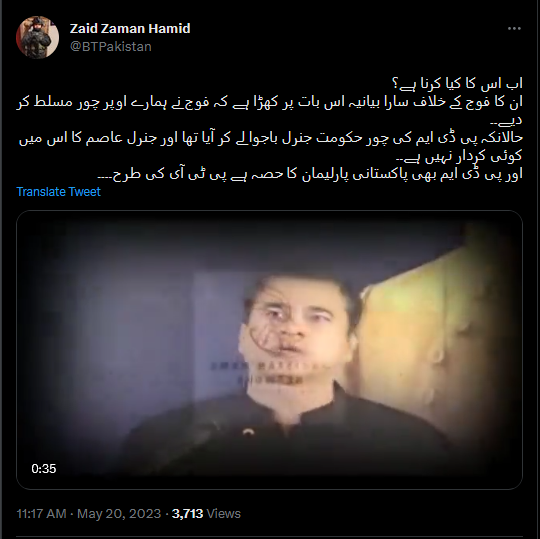This screenshot has height=539, width=540.
Task: Click the 0:35 video duration badge
Action: click(43, 469)
